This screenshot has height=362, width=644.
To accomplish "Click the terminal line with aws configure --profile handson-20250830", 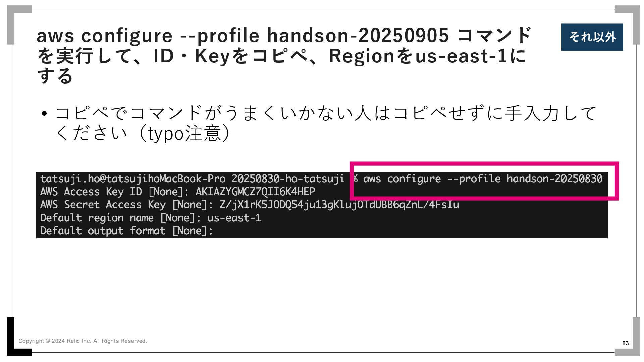I will [x=321, y=179].
